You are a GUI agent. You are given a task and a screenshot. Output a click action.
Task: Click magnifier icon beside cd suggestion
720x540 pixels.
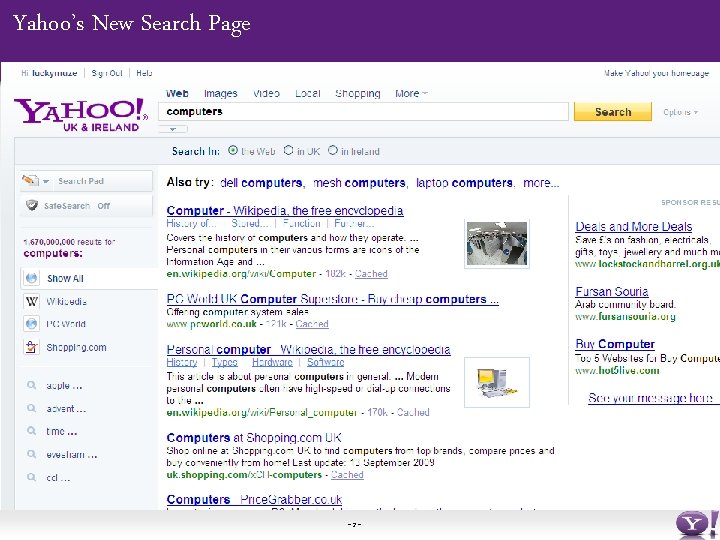coord(31,477)
